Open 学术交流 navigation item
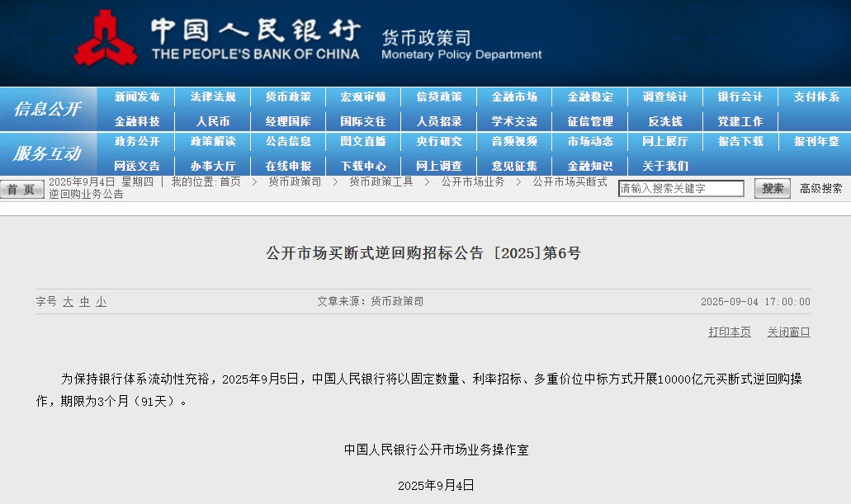Image resolution: width=851 pixels, height=504 pixels. coord(514,121)
